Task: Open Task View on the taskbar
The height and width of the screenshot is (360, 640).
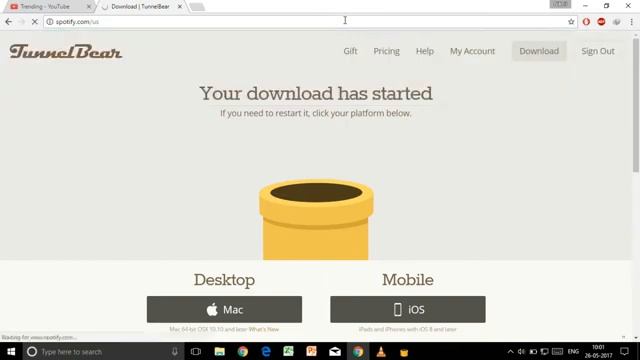Action: [x=196, y=351]
